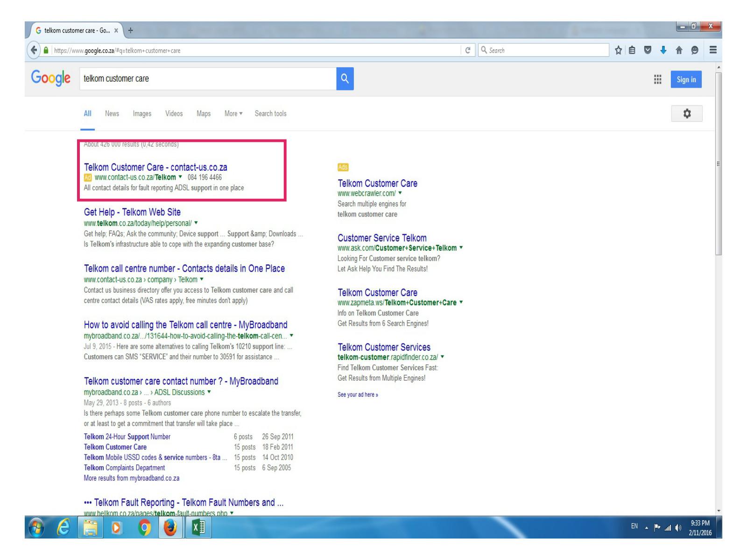Viewport: 747px width, 560px height.
Task: Switch to the News tab
Action: click(x=112, y=113)
